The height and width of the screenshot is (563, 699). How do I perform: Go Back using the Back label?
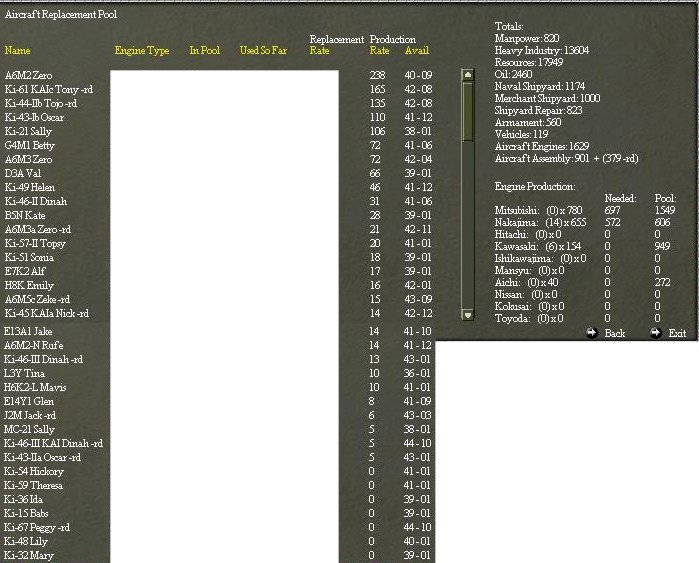(615, 333)
